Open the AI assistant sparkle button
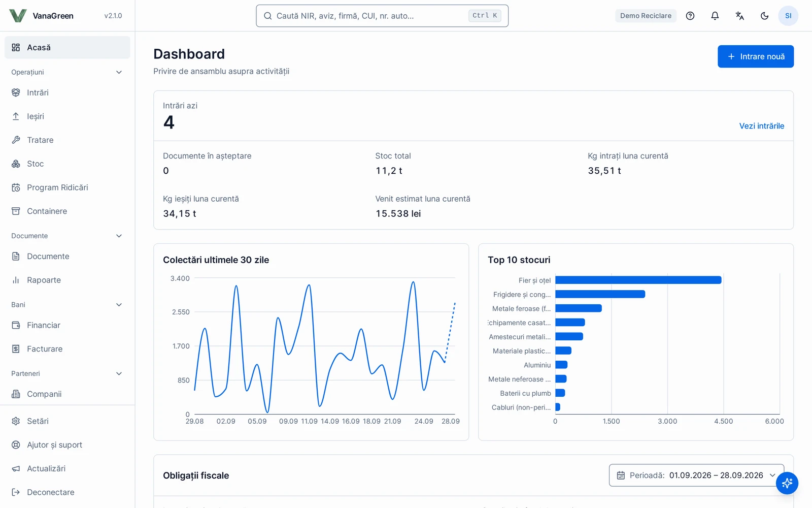The width and height of the screenshot is (812, 508). (787, 483)
